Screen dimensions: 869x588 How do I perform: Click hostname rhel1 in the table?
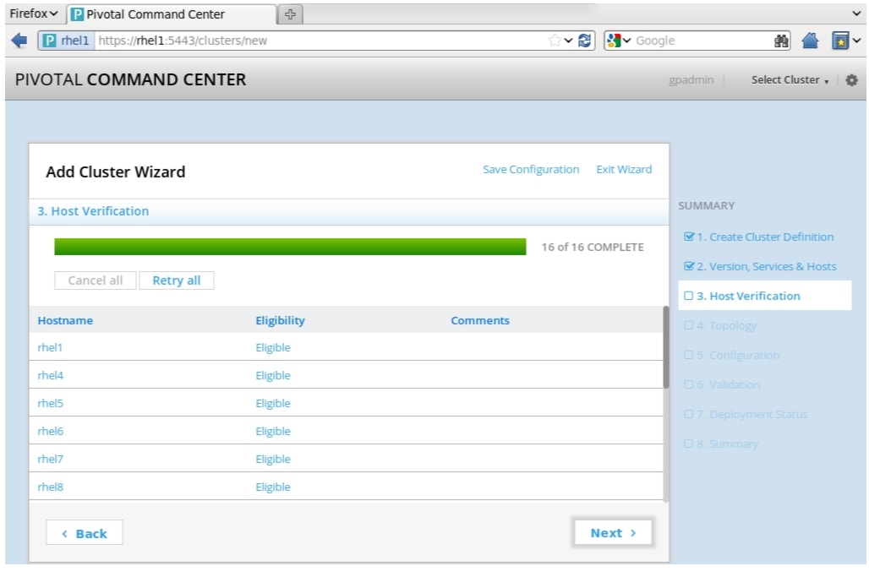pyautogui.click(x=50, y=348)
